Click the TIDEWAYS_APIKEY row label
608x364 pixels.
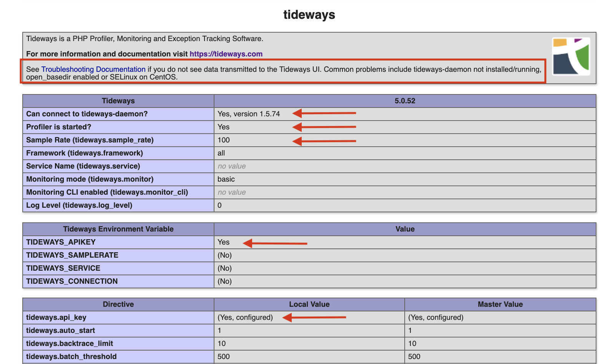61,242
